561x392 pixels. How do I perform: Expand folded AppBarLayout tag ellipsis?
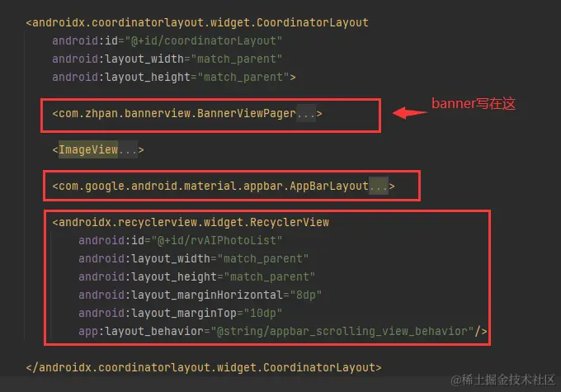click(379, 186)
